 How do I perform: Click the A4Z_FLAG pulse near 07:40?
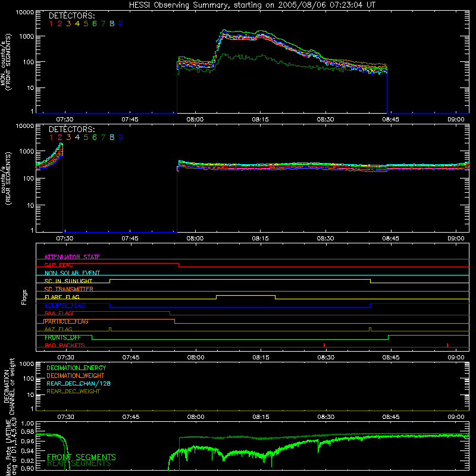pyautogui.click(x=110, y=329)
